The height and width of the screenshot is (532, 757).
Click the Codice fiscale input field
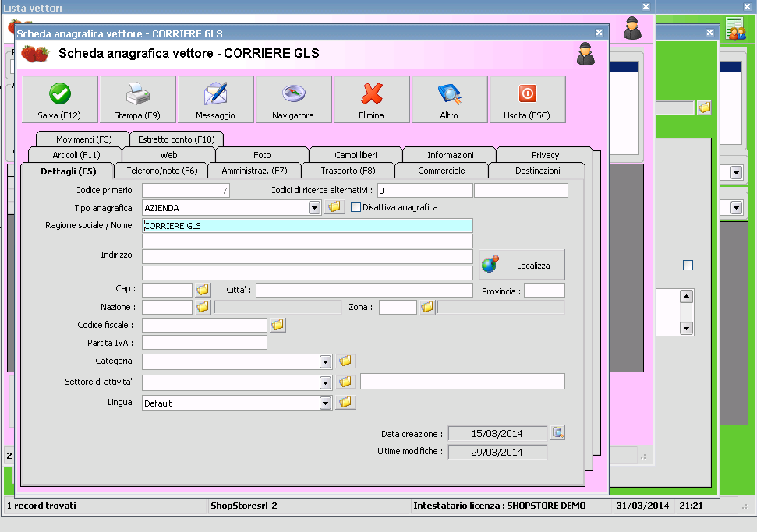tap(204, 325)
